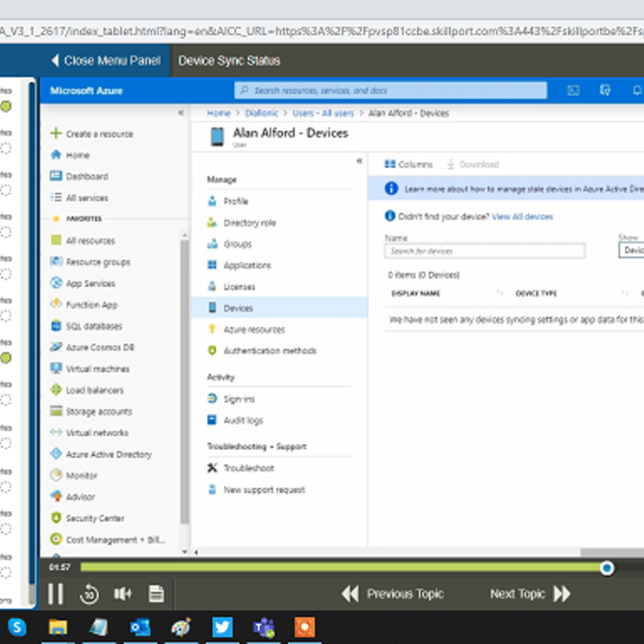
Task: Open Twitter from the taskbar
Action: 222,627
